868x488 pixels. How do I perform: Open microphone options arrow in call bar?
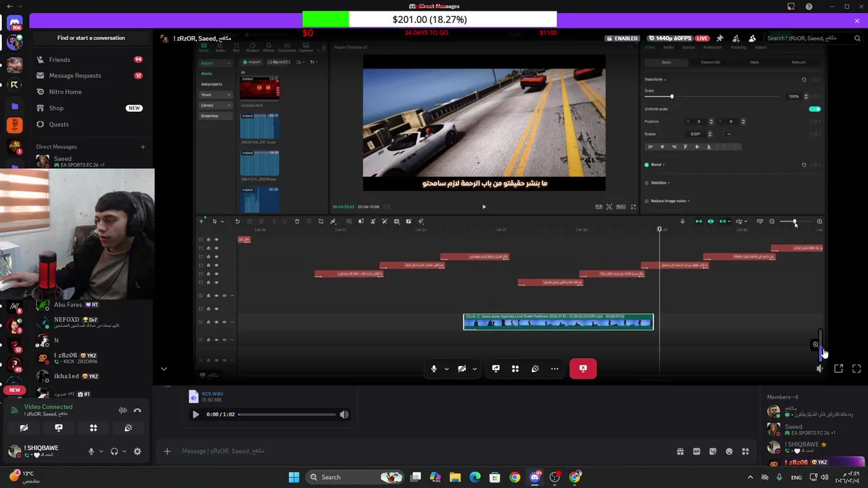point(446,369)
